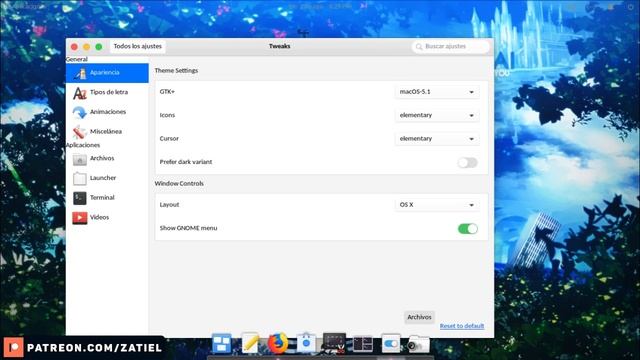640x360 pixels.
Task: Open the GTK+ theme dropdown
Action: point(437,92)
